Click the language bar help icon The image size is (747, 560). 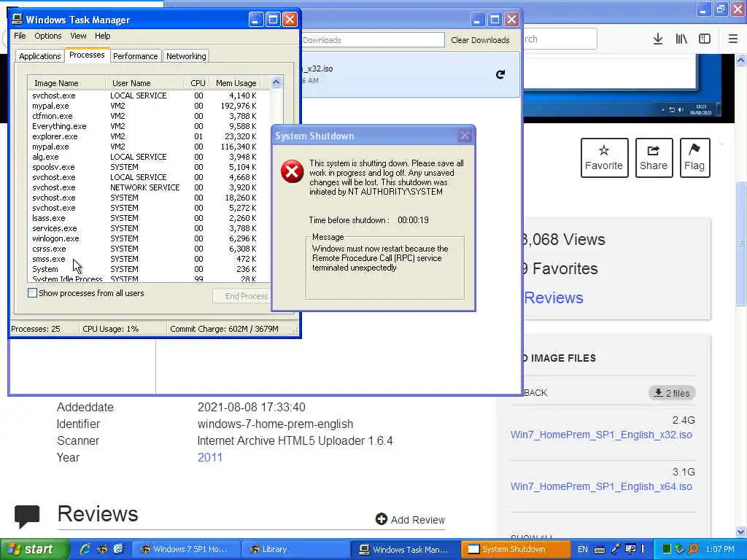click(630, 549)
